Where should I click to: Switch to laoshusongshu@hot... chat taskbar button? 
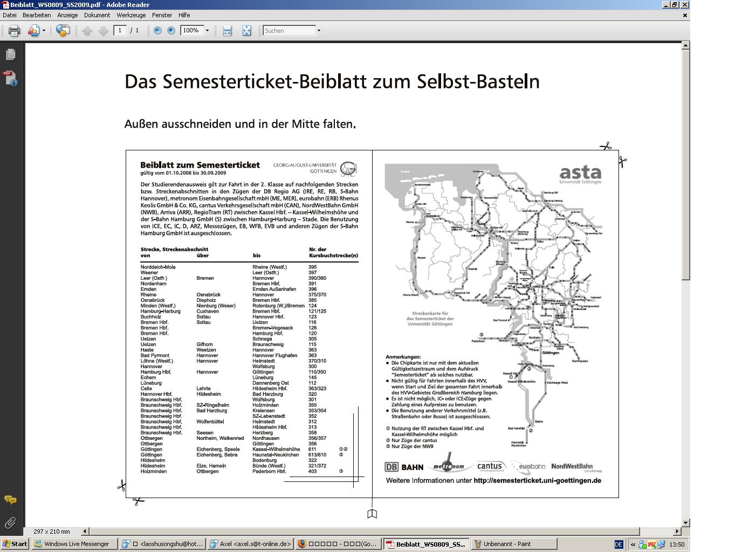tap(163, 543)
